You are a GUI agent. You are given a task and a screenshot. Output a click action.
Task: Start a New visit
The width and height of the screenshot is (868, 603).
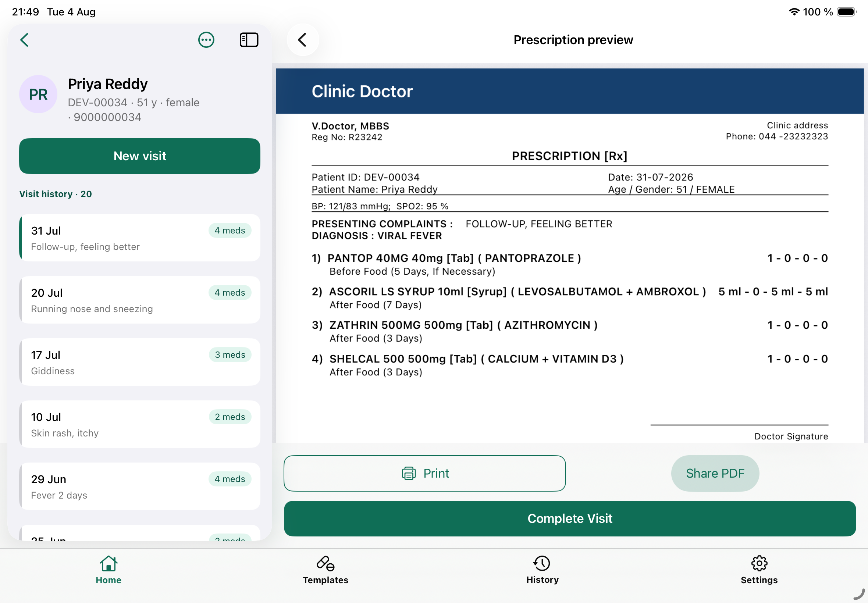[140, 156]
